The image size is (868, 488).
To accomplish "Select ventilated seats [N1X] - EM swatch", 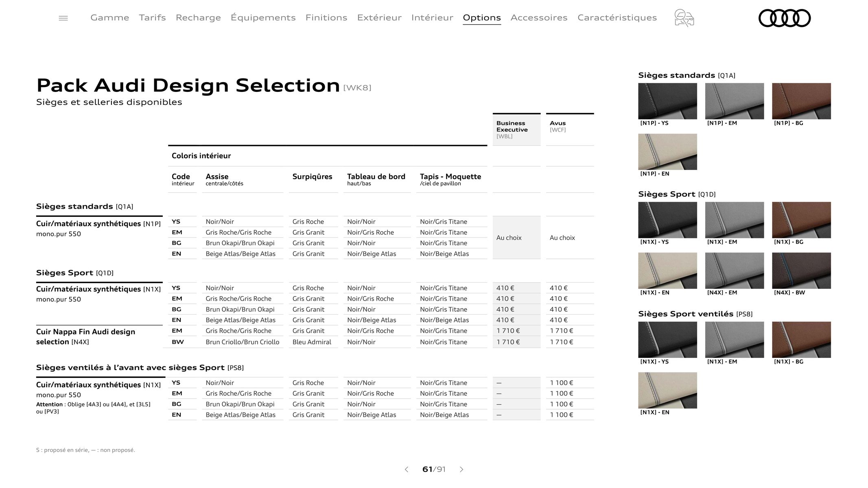I will click(x=735, y=340).
